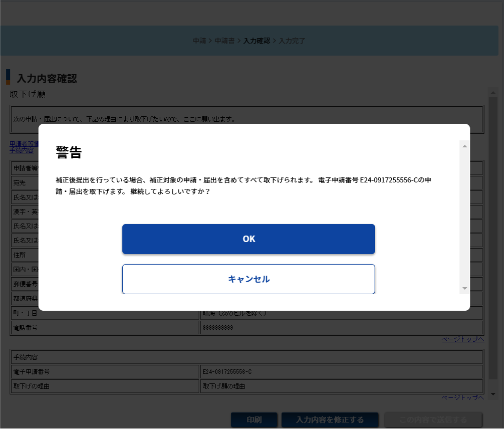Follow ページトップへ link below 電話番号 row
This screenshot has width=504, height=429.
pos(462,339)
